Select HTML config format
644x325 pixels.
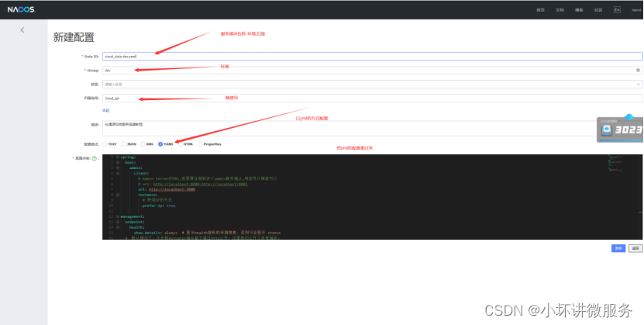click(x=181, y=144)
